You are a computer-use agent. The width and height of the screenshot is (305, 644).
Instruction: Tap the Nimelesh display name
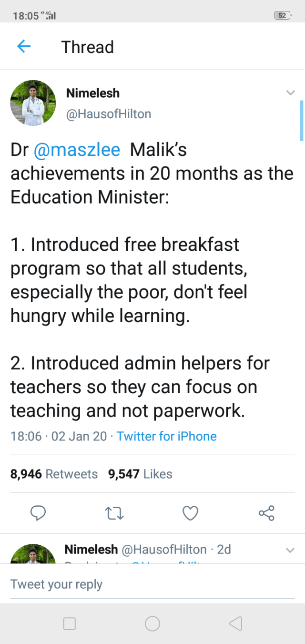coord(93,93)
